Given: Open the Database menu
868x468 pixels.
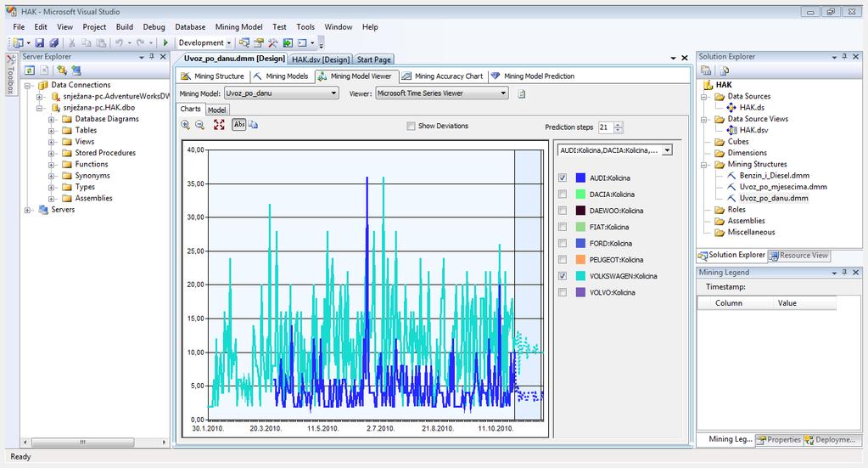Looking at the screenshot, I should (190, 26).
